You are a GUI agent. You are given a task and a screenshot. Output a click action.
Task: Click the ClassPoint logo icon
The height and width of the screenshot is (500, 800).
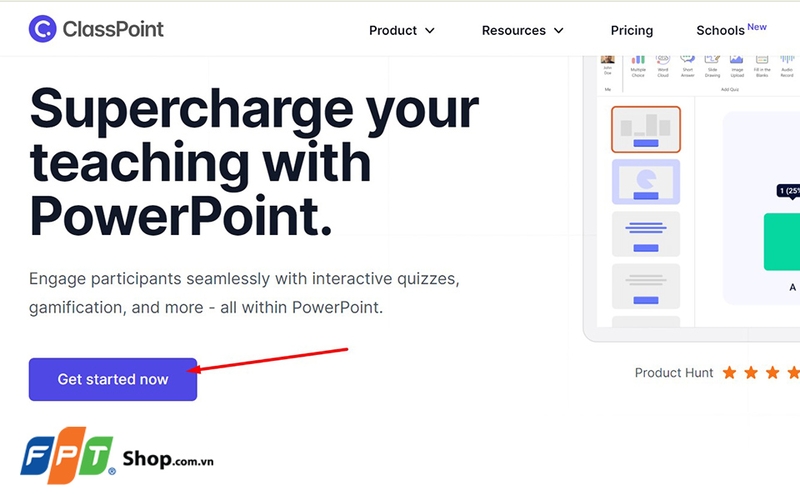(43, 29)
